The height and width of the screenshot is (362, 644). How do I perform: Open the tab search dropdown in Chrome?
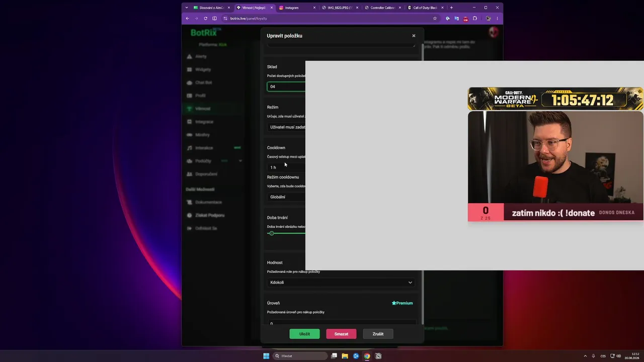click(x=187, y=8)
